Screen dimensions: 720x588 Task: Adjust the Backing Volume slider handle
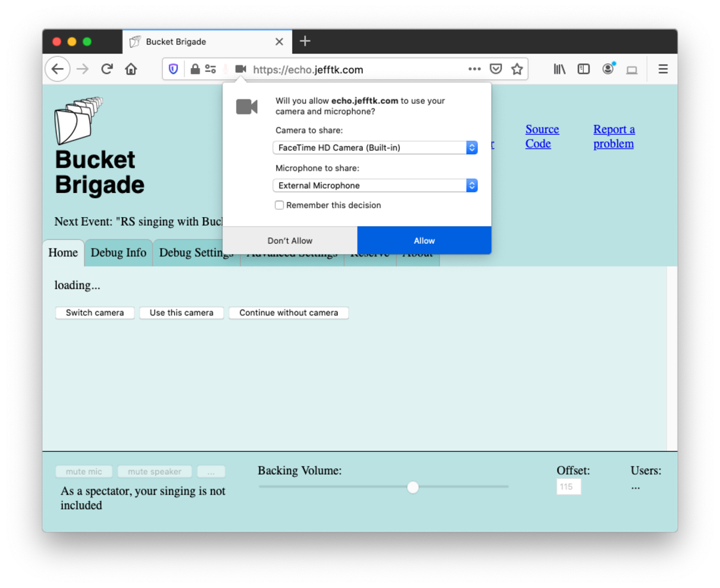coord(413,487)
